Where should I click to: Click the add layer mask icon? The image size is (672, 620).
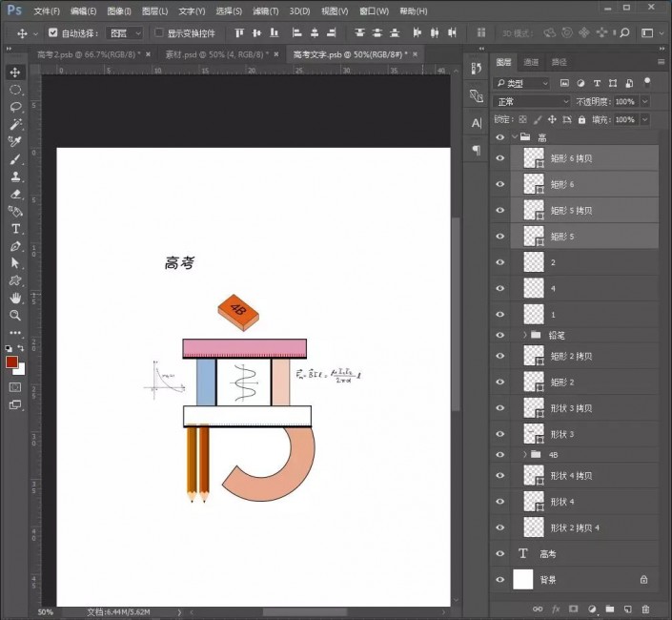coord(573,609)
